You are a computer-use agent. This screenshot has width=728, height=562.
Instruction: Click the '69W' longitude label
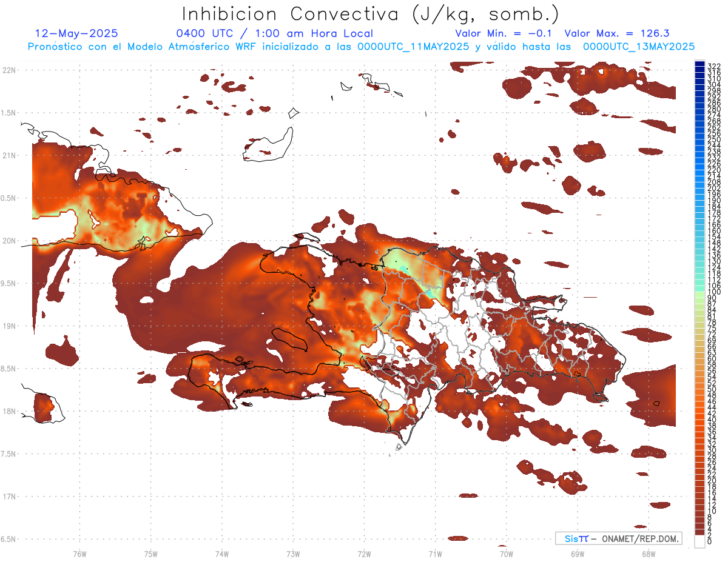click(578, 554)
